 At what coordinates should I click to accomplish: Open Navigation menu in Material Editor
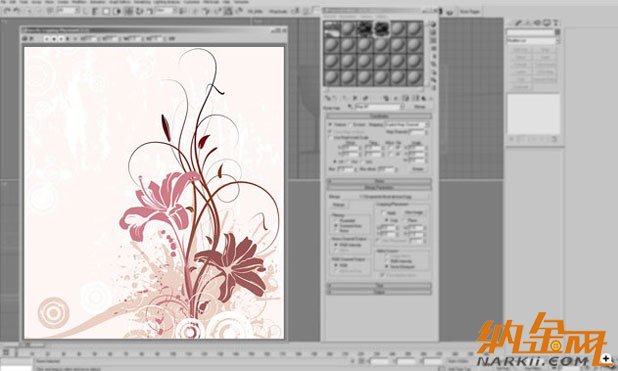click(x=348, y=17)
